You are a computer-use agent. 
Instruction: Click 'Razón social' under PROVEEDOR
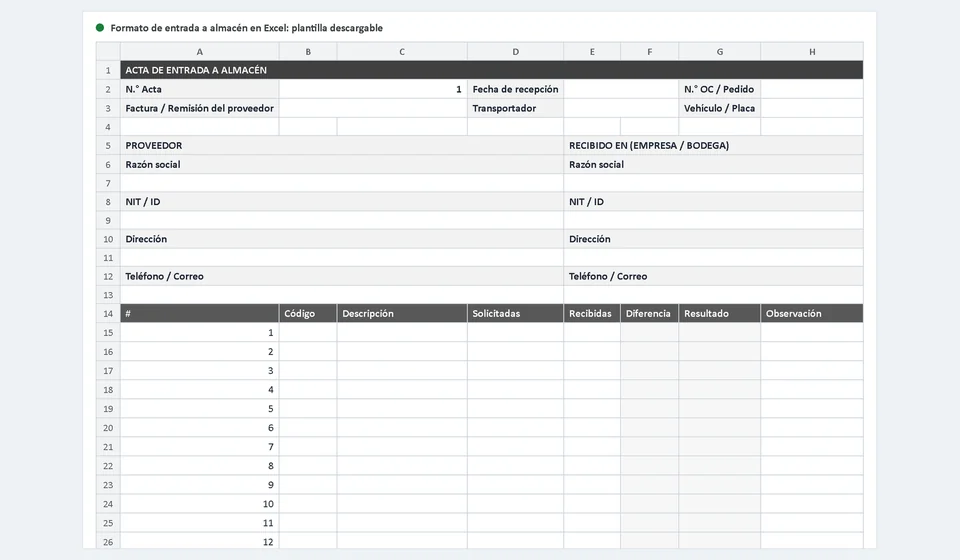pyautogui.click(x=342, y=165)
